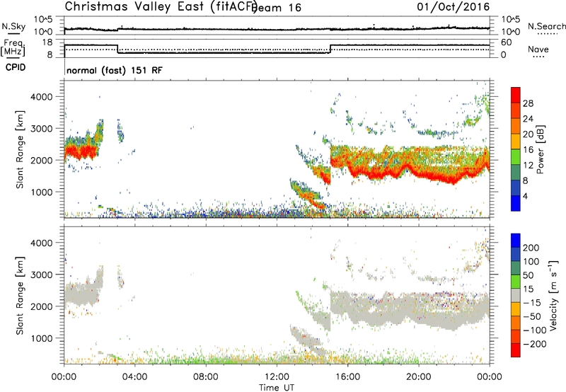Image resolution: width=566 pixels, height=392 pixels.
Task: Click the '08:00' time axis tick
Action: pos(206,377)
